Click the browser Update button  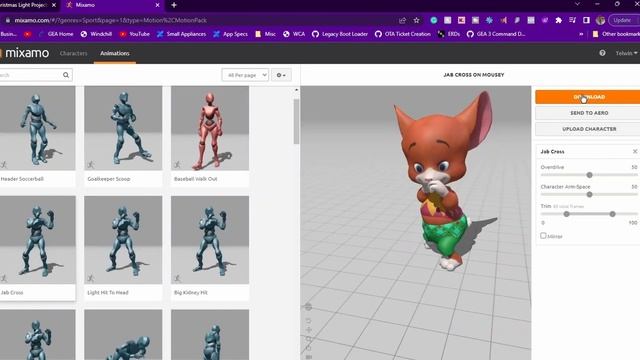click(x=623, y=20)
